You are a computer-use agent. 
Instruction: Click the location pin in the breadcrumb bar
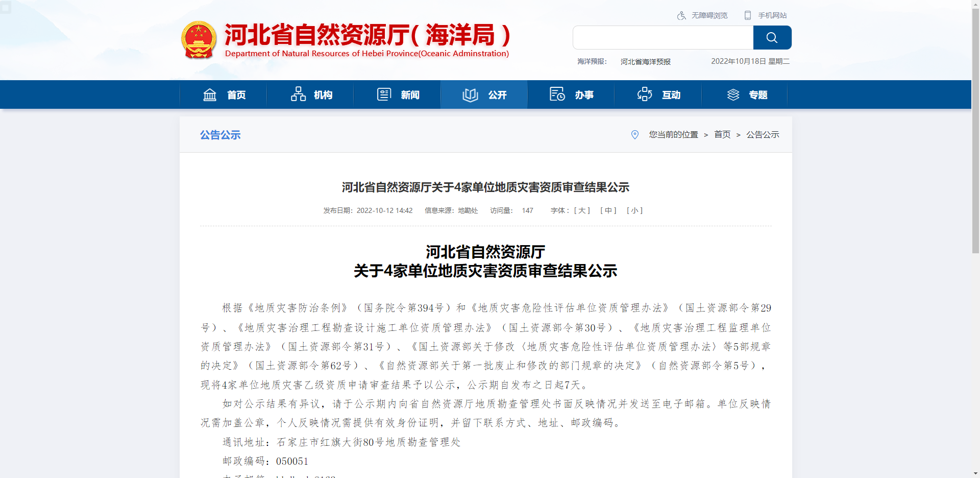(x=634, y=134)
